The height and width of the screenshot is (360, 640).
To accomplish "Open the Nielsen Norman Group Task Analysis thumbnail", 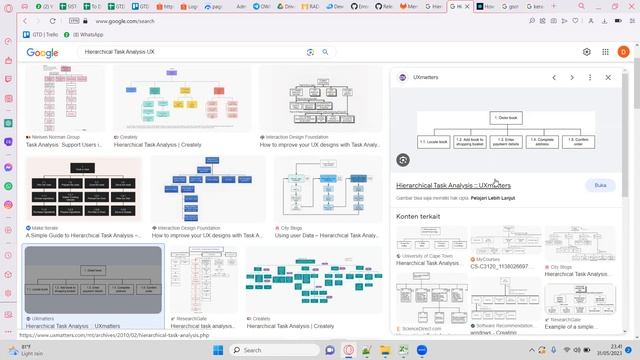I will coord(65,98).
